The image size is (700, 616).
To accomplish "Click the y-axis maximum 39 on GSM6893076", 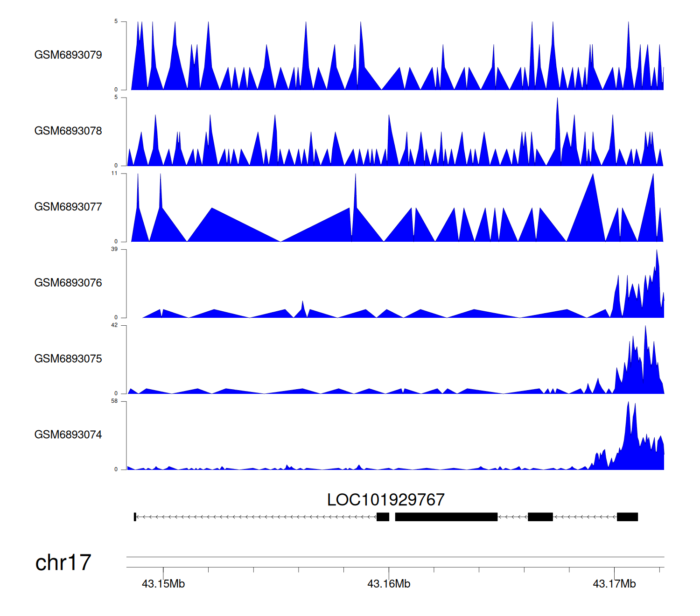I will pos(114,250).
